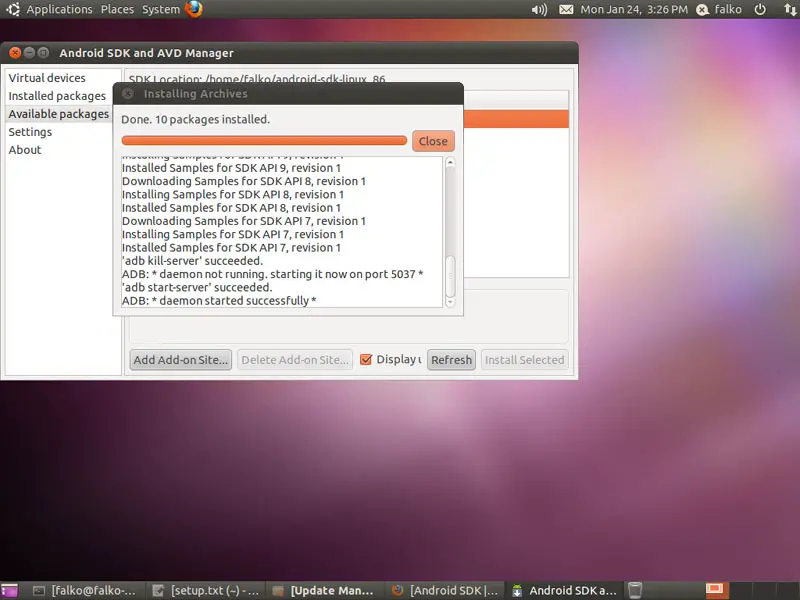Click the Install Selected button
800x600 pixels.
pos(524,360)
